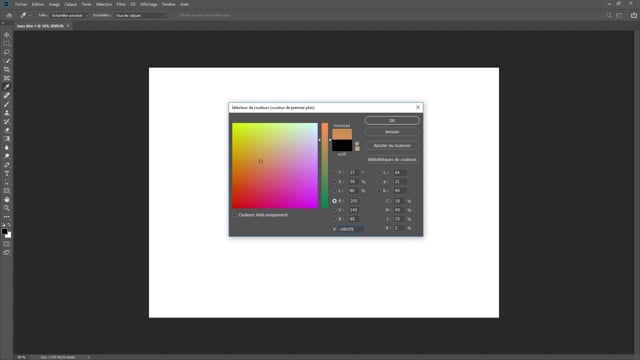Screen dimensions: 640x360
Task: Open the eyedropper tool preset picker arrow
Action: pyautogui.click(x=30, y=16)
